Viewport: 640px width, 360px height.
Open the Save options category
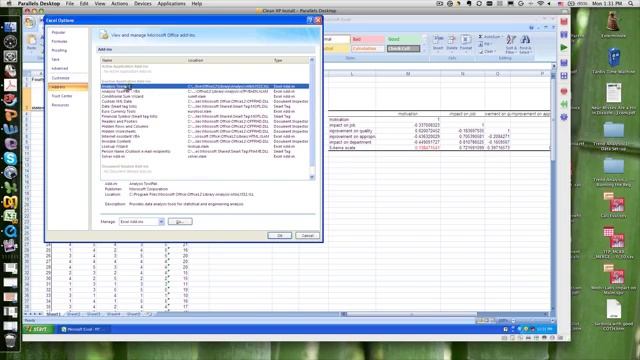tap(56, 59)
